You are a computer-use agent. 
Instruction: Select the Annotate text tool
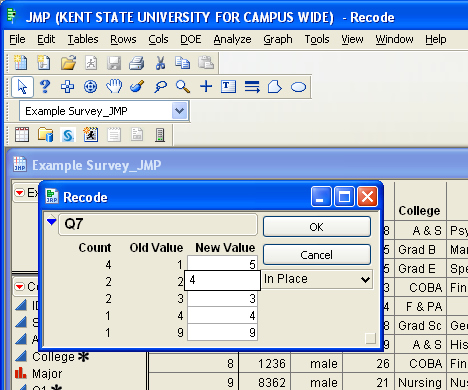point(228,87)
